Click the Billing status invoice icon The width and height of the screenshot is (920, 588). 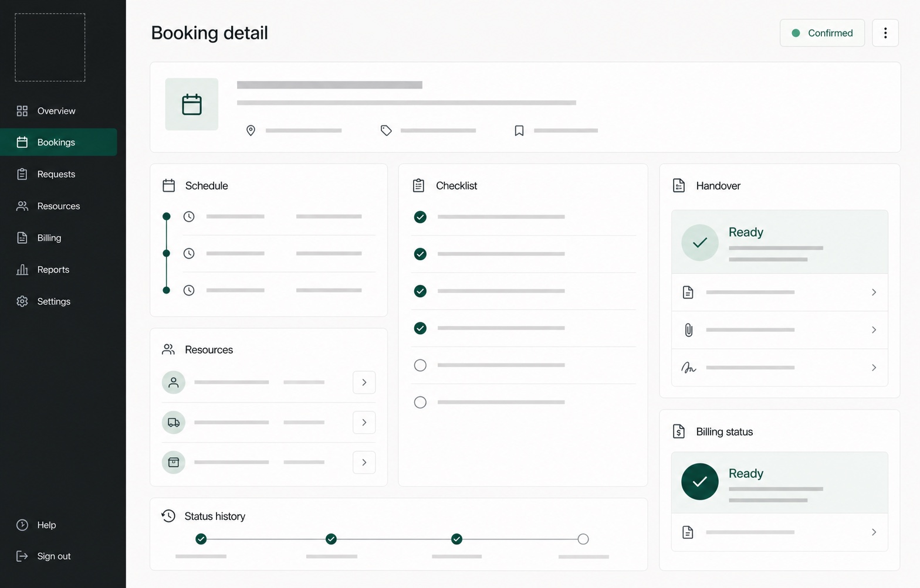tap(679, 431)
